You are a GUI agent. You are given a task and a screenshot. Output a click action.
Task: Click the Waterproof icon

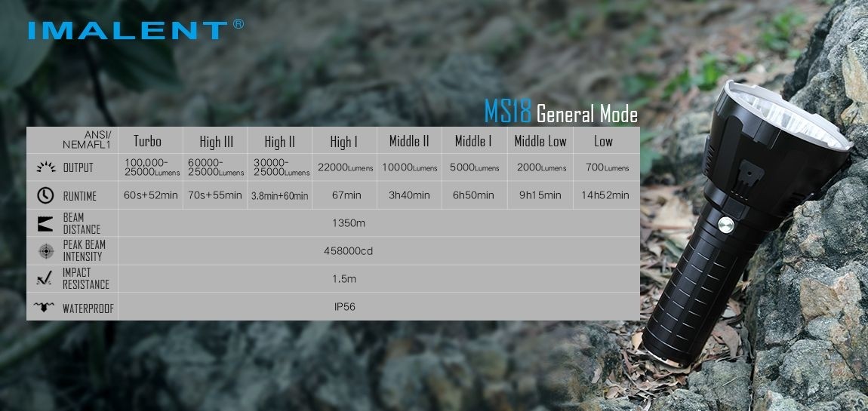(46, 308)
